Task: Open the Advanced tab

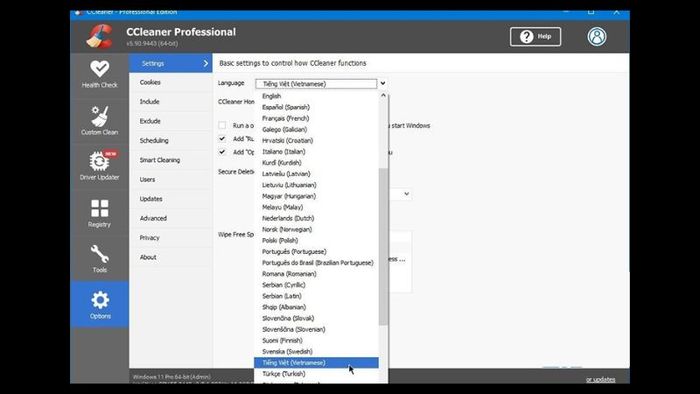Action: pos(171,218)
